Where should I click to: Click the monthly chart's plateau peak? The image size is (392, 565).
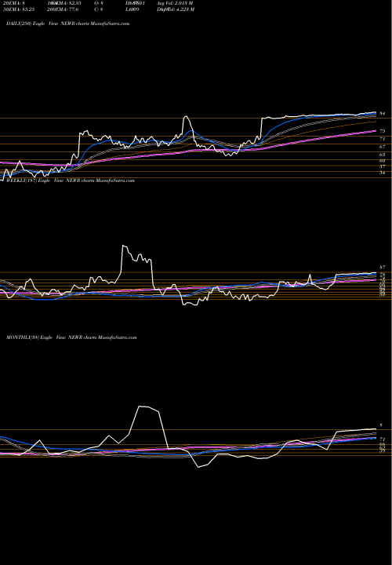[143, 406]
